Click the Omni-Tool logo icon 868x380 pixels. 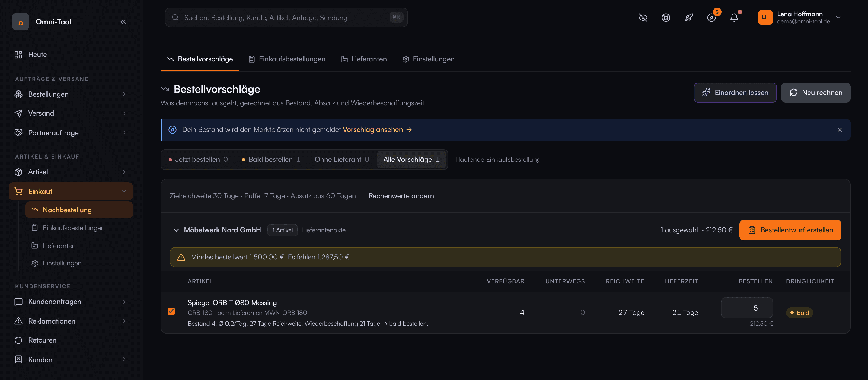pos(21,22)
